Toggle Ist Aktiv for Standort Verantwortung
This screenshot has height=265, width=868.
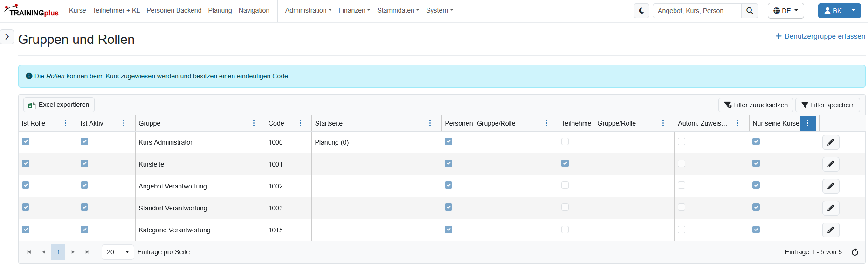click(84, 207)
